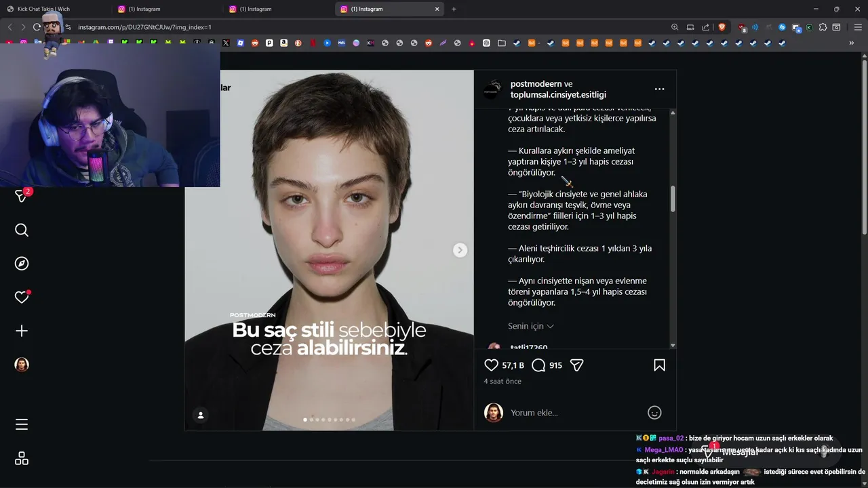Switch to the Kick Chat browser tab

click(x=54, y=9)
